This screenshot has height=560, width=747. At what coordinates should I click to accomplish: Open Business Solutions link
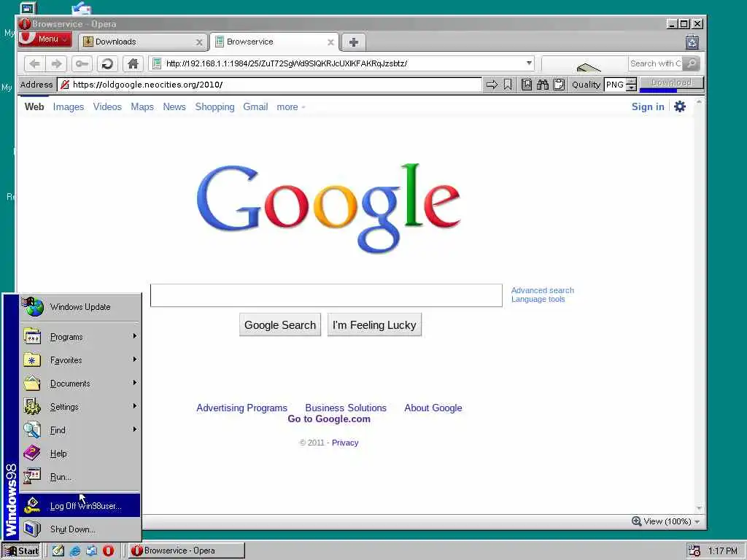coord(346,408)
